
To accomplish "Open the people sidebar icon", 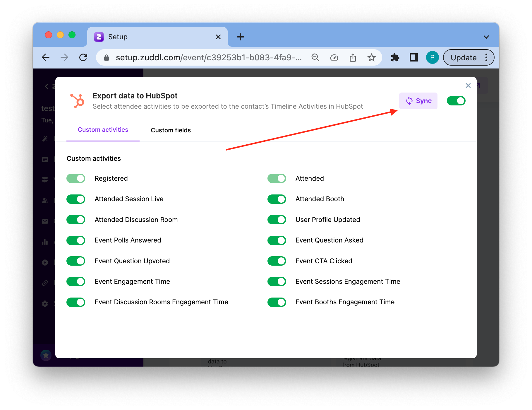I will point(45,201).
